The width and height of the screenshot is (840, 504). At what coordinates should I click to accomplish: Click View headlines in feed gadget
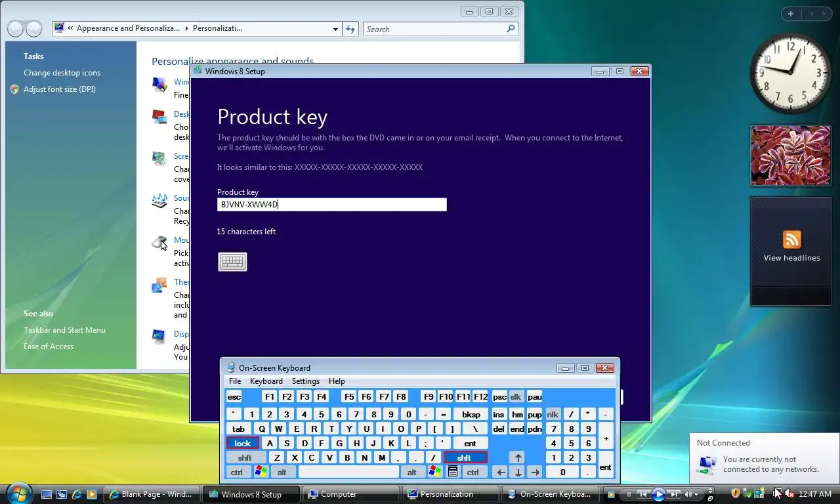(791, 258)
